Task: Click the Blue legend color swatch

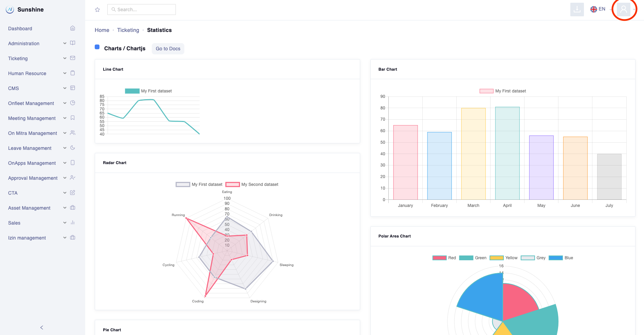Action: point(555,258)
